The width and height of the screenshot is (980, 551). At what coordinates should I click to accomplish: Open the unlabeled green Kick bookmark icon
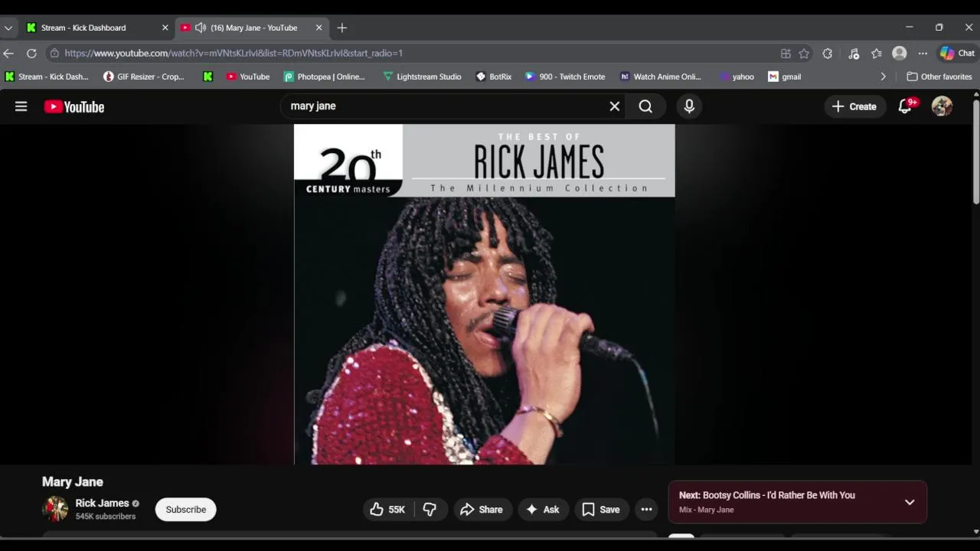click(207, 77)
